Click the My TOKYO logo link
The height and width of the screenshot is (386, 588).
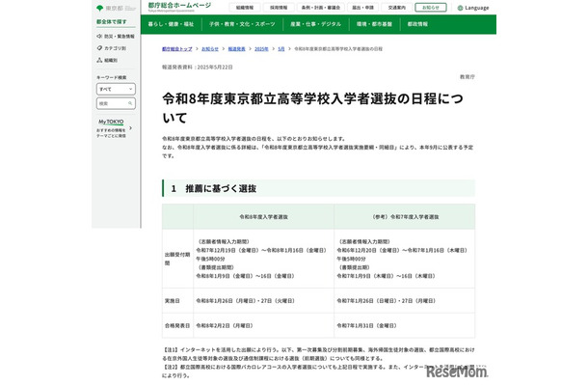[111, 122]
